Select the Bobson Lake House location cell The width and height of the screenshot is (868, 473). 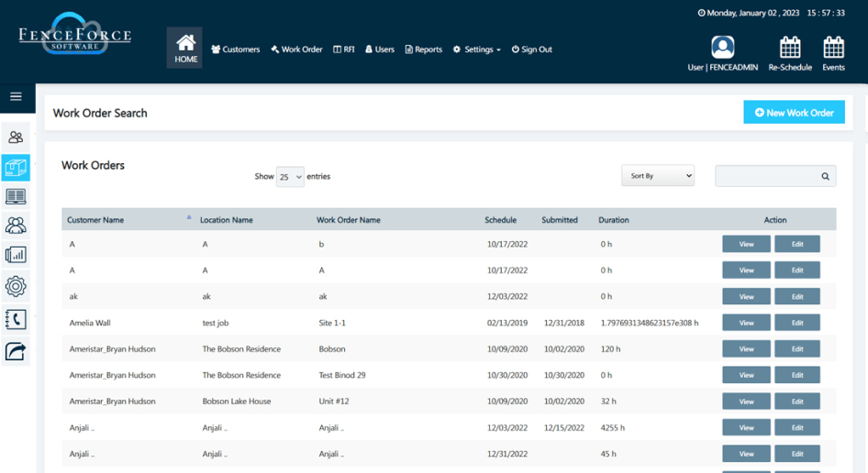tap(237, 401)
